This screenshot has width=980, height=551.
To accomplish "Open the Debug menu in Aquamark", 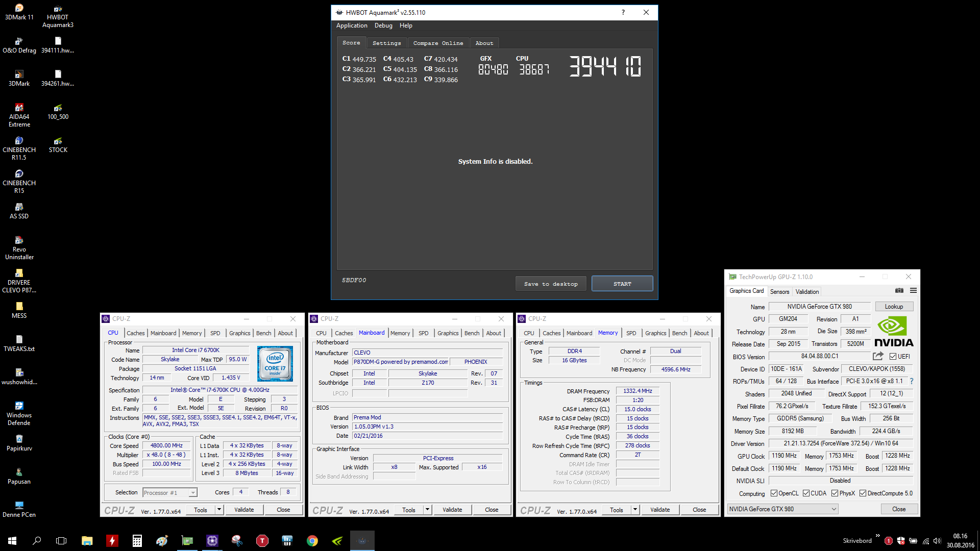I will [383, 26].
